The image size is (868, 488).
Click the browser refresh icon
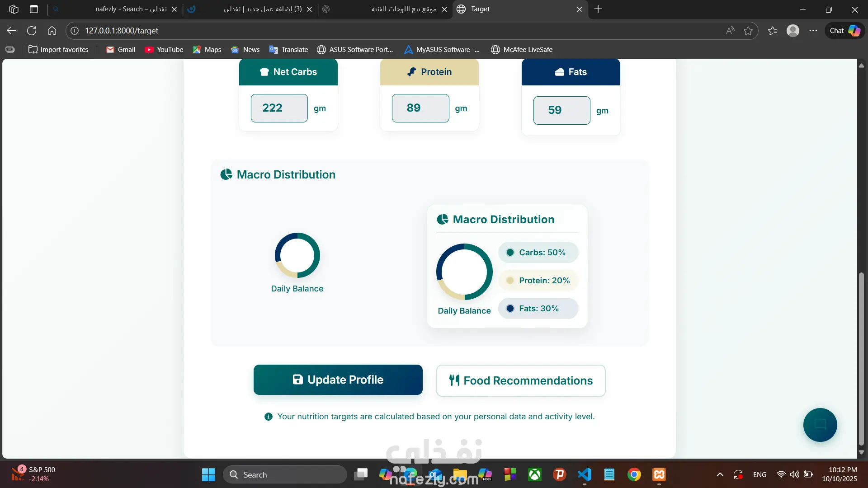pos(32,31)
